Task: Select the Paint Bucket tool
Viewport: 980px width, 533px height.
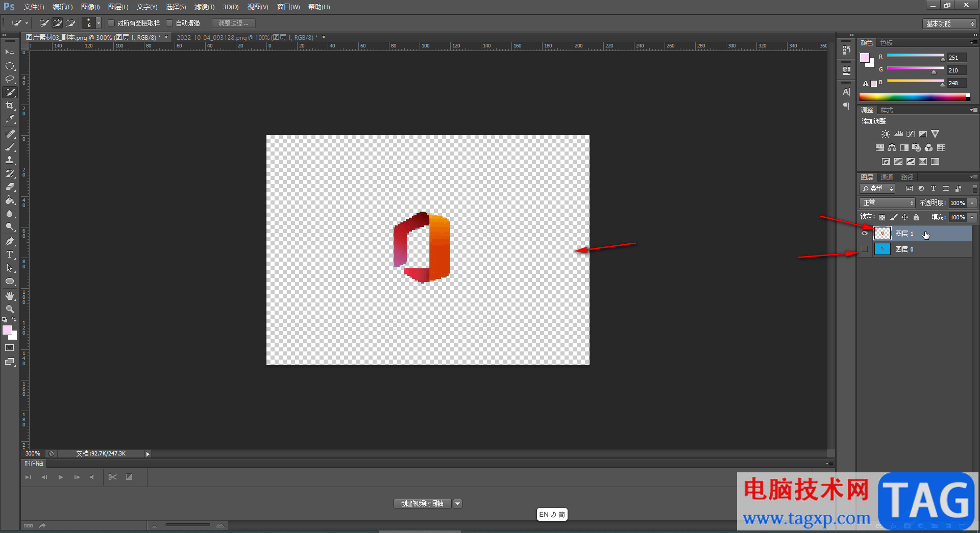Action: (x=10, y=200)
